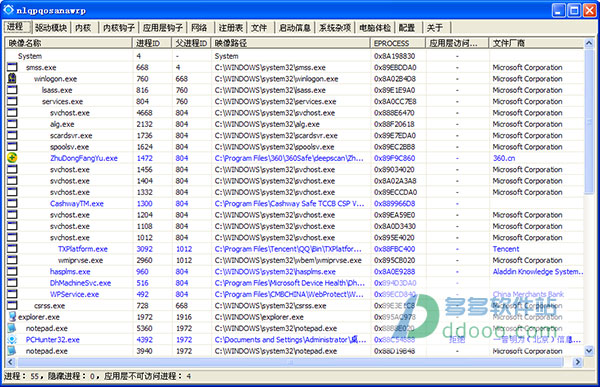The image size is (600, 387).
Task: Click the explorer.exe process name
Action: click(39, 317)
